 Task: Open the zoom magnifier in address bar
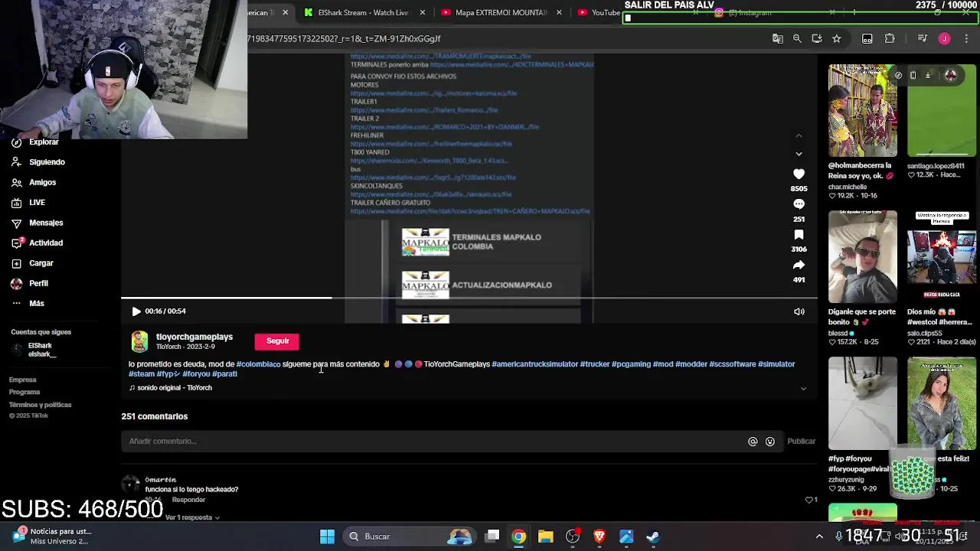point(797,38)
